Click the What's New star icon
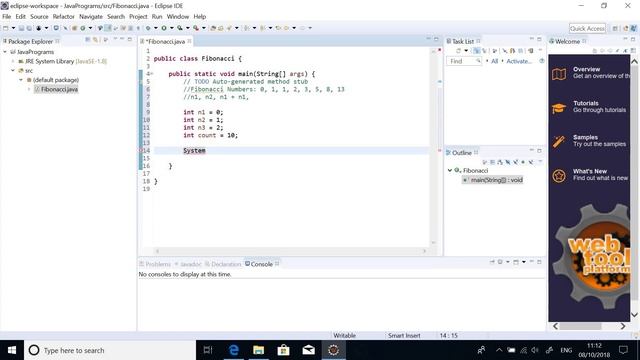Screen dimensions: 640x360 [559, 176]
